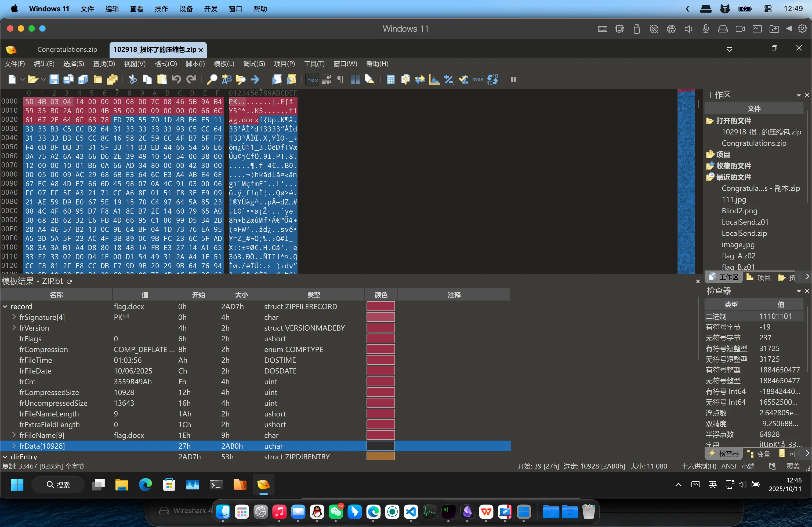
Task: Click the Replace text icon
Action: click(227, 79)
